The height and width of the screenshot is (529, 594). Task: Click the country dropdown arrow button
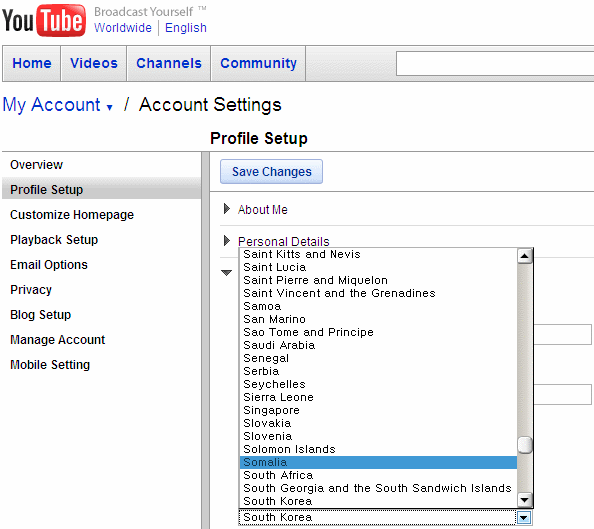524,518
